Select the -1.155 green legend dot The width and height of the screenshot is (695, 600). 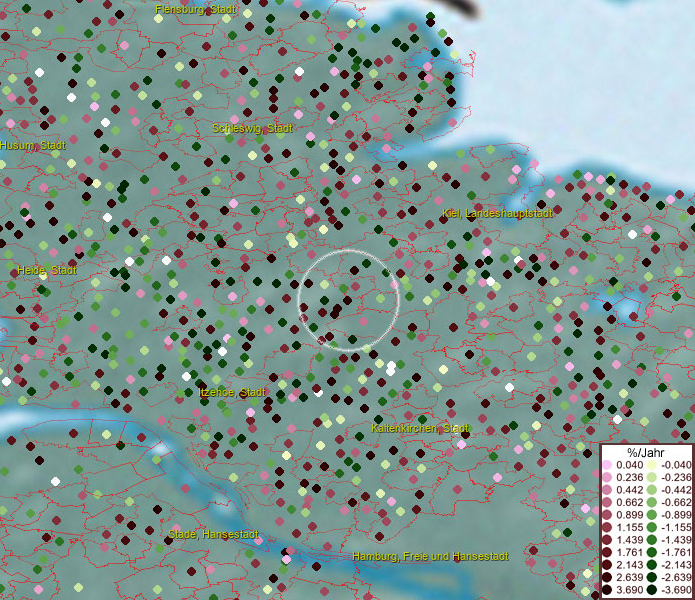coord(652,527)
